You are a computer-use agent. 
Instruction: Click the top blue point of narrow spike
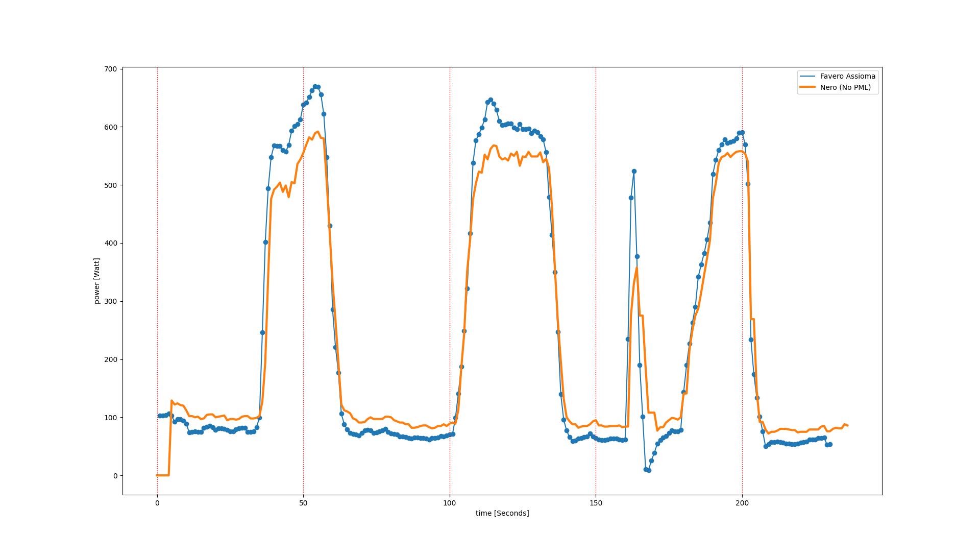634,172
